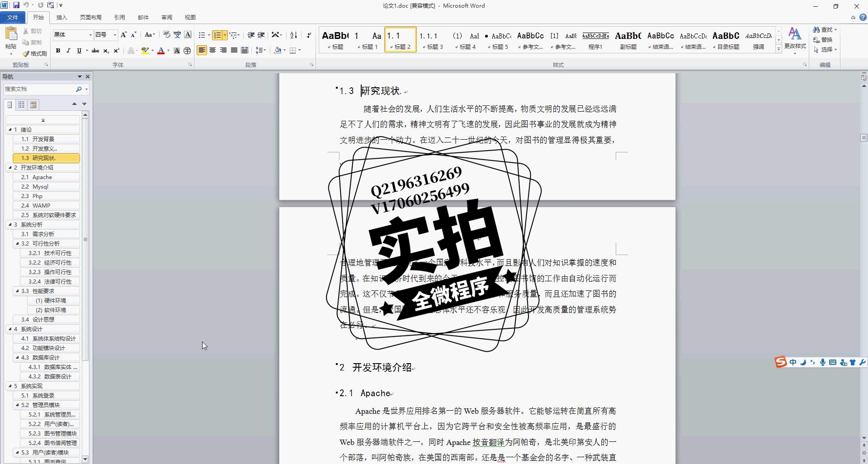Toggle Sogou input Chinese/English mode
This screenshot has height=464, width=868.
(x=793, y=362)
